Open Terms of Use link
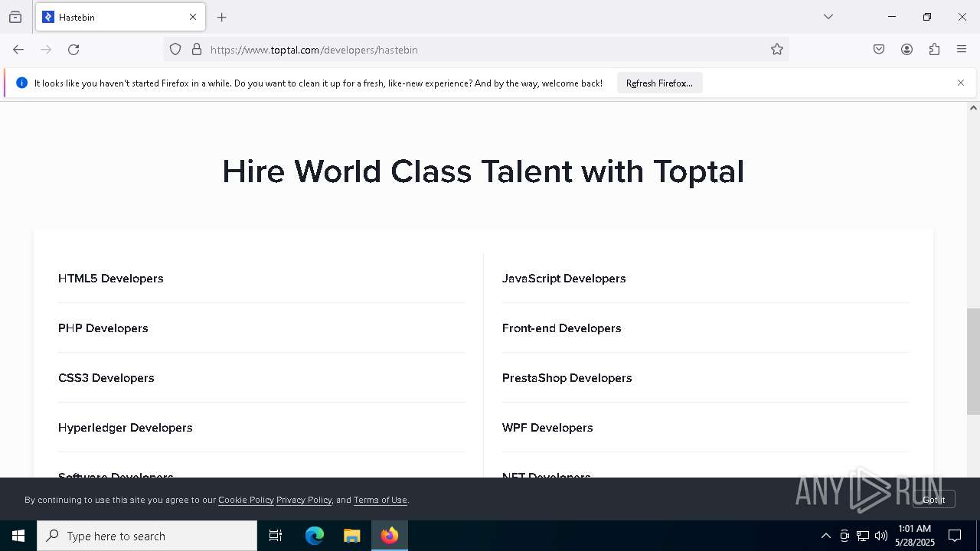 pyautogui.click(x=381, y=500)
